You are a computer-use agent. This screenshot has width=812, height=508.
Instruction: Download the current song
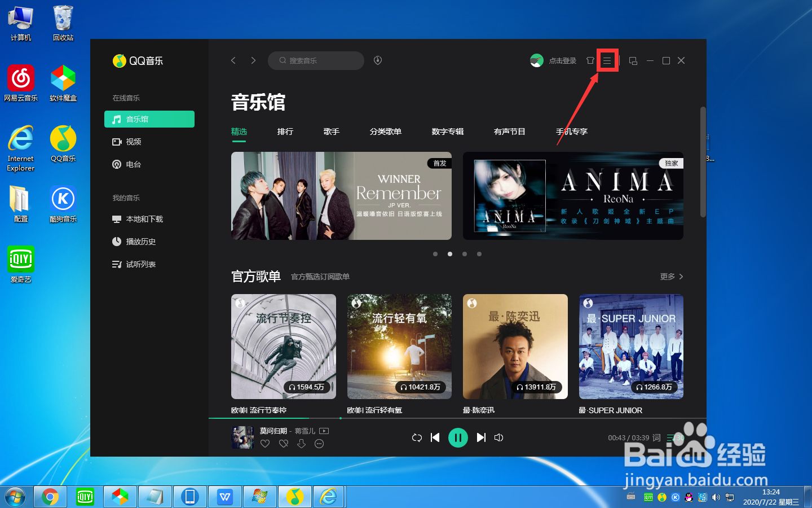pos(302,444)
